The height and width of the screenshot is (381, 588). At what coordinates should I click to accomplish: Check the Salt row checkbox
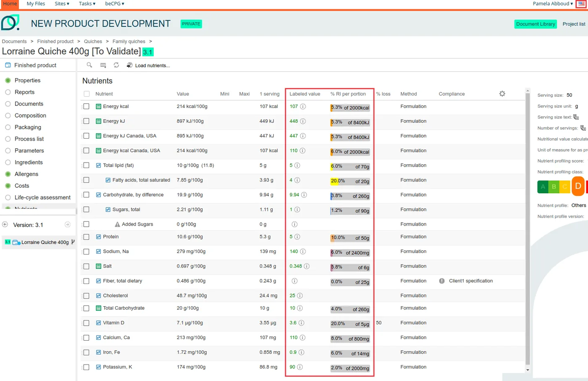tap(87, 266)
